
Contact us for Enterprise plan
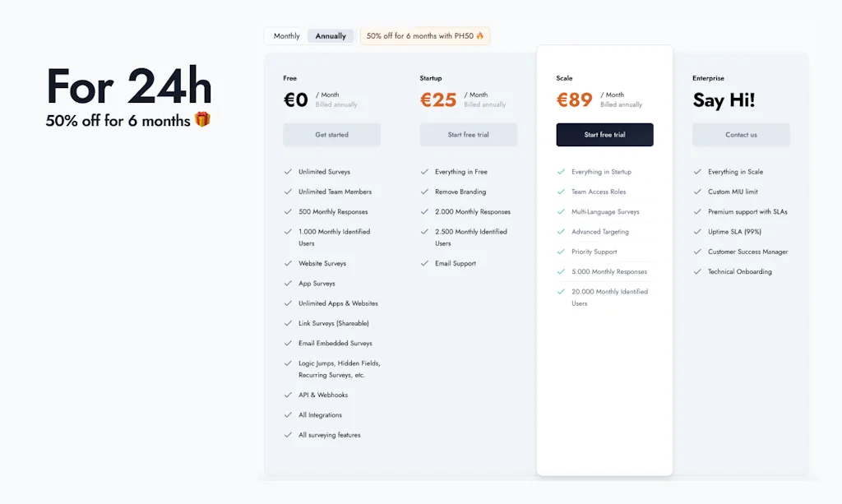[x=741, y=135]
